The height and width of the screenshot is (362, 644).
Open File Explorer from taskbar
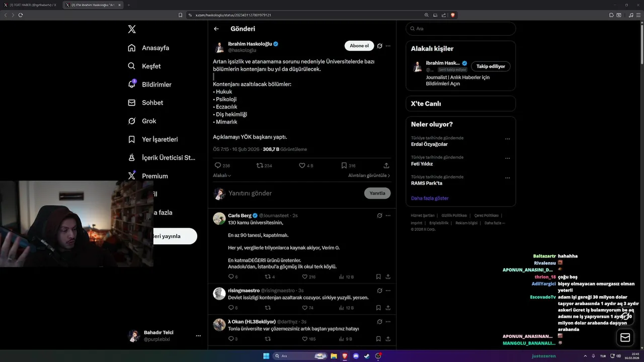[x=334, y=356]
